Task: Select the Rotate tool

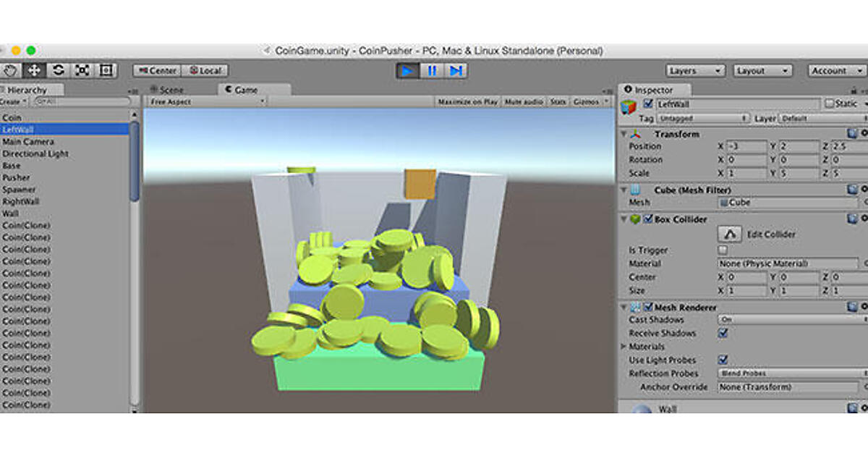Action: pyautogui.click(x=59, y=70)
